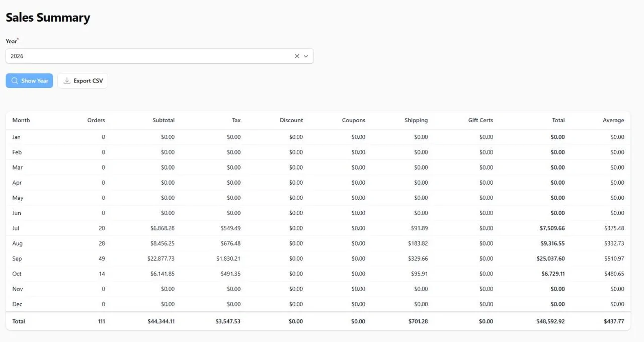The image size is (644, 342).
Task: Click the Coupons column header
Action: [x=354, y=120]
